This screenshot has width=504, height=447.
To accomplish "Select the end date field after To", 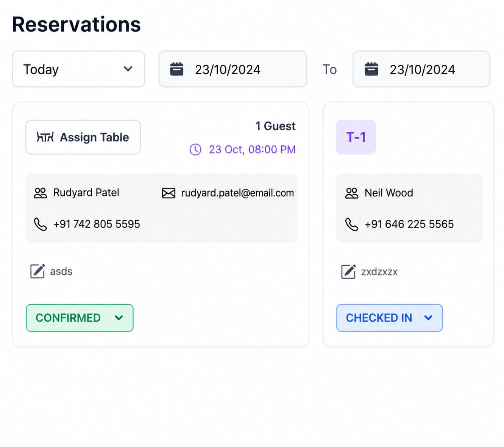I will click(421, 69).
